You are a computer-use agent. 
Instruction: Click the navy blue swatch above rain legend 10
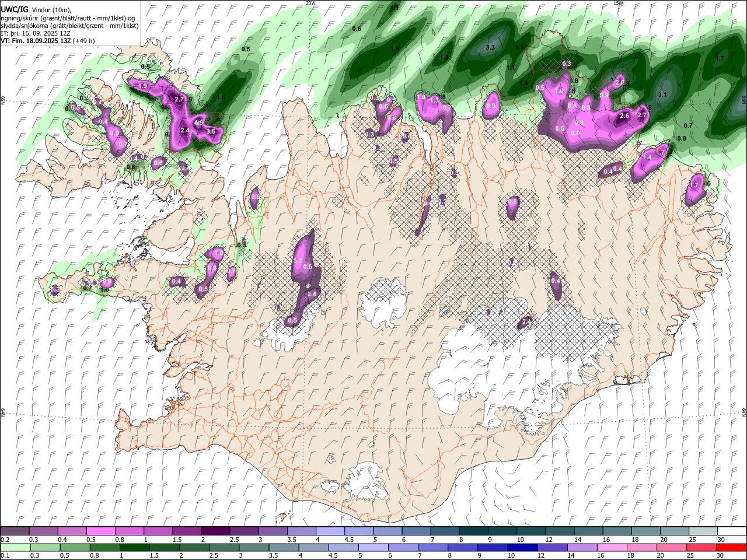pos(521,548)
